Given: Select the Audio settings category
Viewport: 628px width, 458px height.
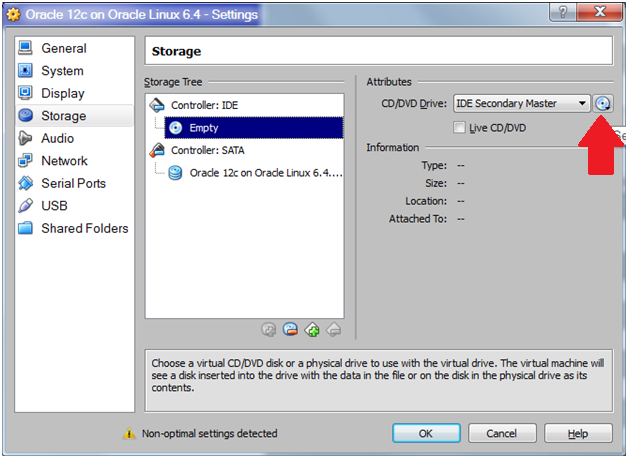Looking at the screenshot, I should point(57,138).
